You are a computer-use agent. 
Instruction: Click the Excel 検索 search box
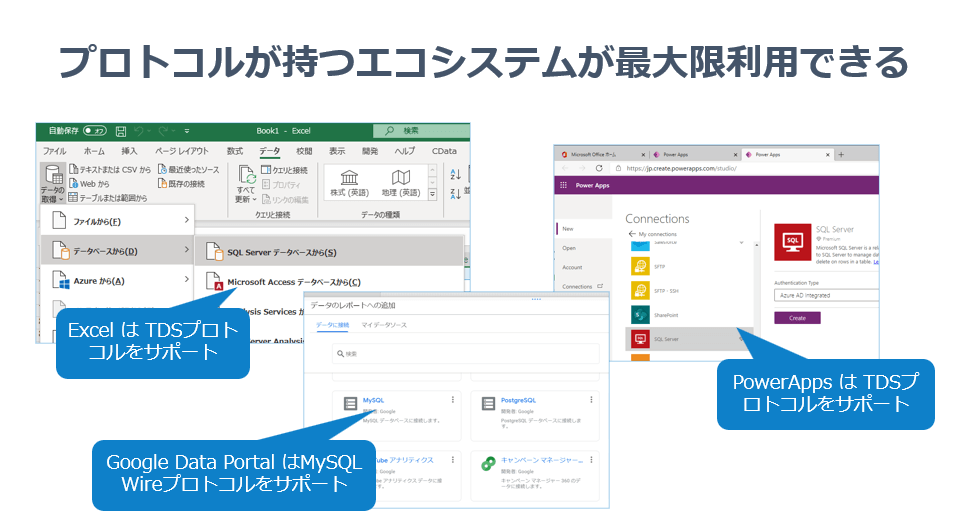pyautogui.click(x=421, y=131)
